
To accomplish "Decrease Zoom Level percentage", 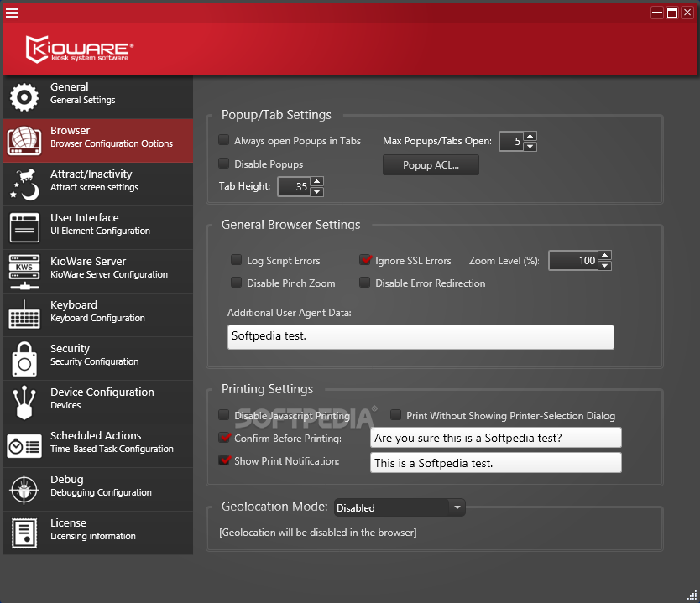I will (605, 266).
